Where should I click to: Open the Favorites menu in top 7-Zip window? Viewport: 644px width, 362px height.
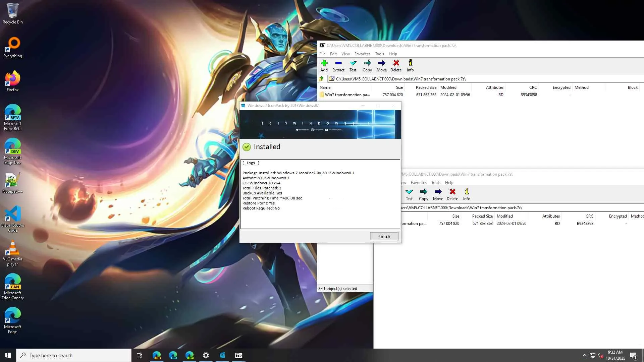362,54
